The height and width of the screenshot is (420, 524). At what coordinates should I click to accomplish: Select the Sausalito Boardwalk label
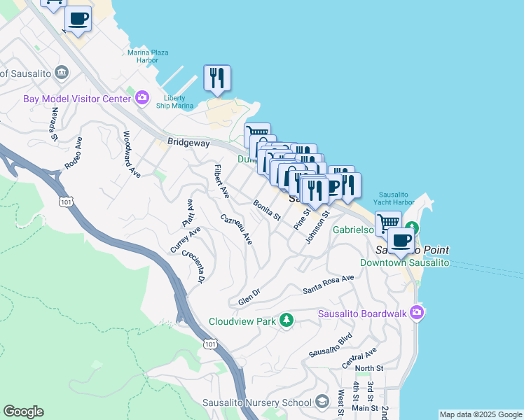click(362, 314)
